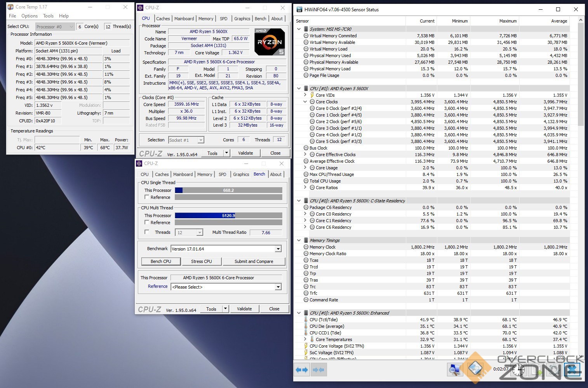This screenshot has height=388, width=588.
Task: Click the CPU Multi Thread score bar
Action: [x=228, y=216]
